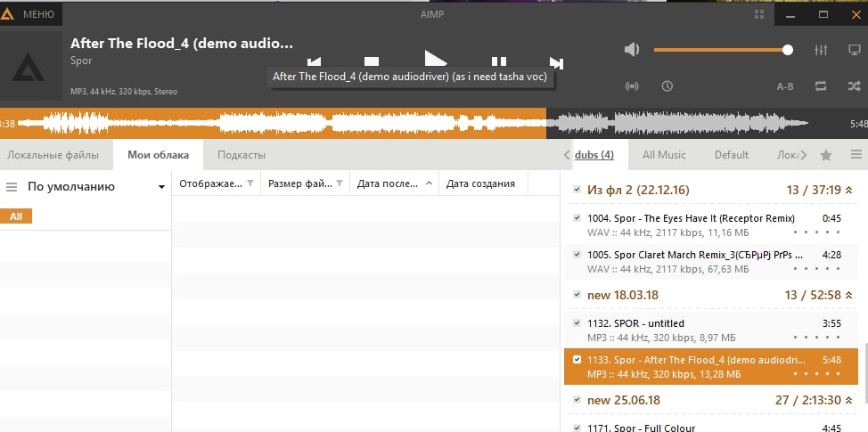Uncheck track 1171 Spor - Full Colour

[x=577, y=428]
